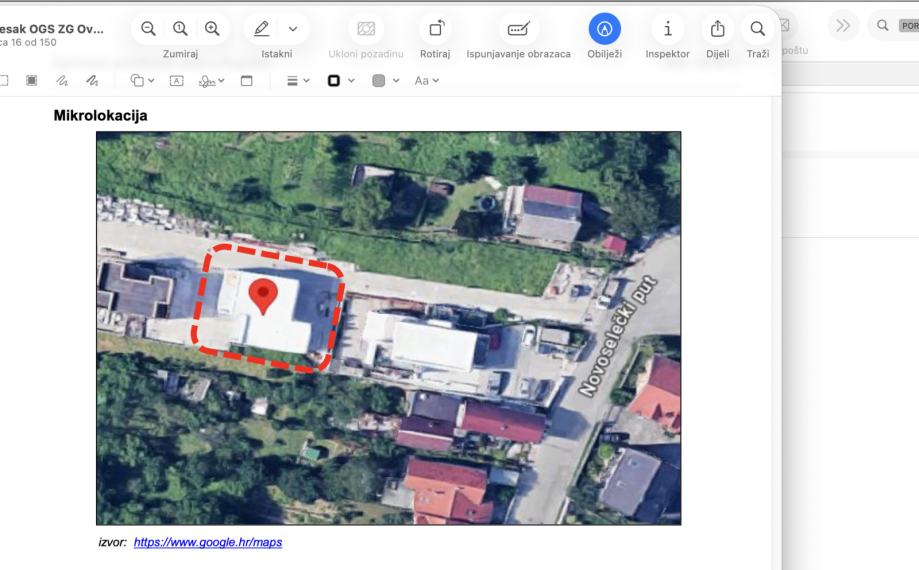Open the line style dropdown
This screenshot has height=570, width=919.
(x=298, y=79)
